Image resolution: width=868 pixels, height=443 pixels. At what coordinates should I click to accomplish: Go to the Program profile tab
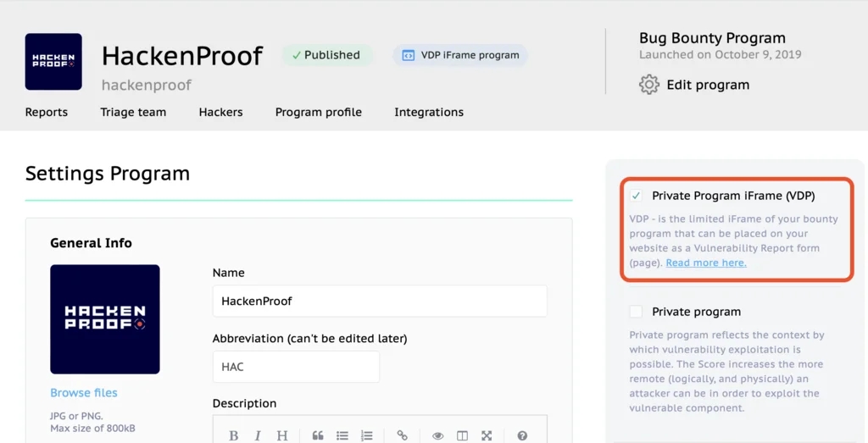(x=319, y=113)
